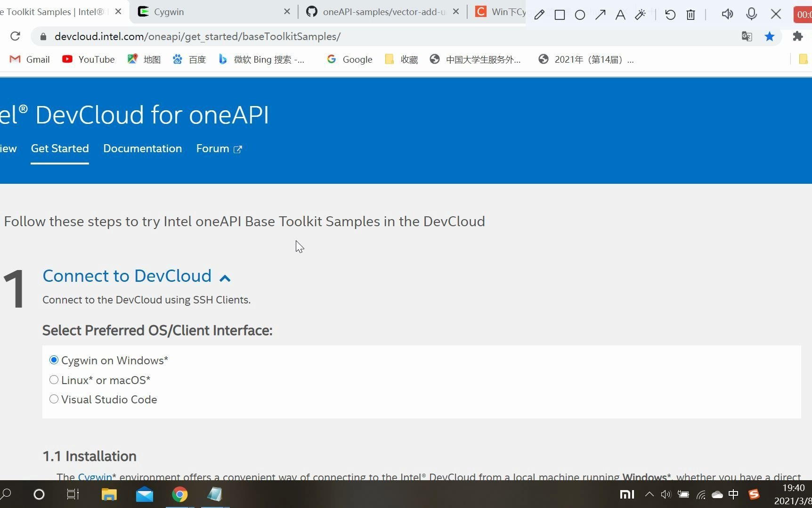This screenshot has width=812, height=508.
Task: Open the 收藏 bookmarks folder
Action: [x=401, y=59]
